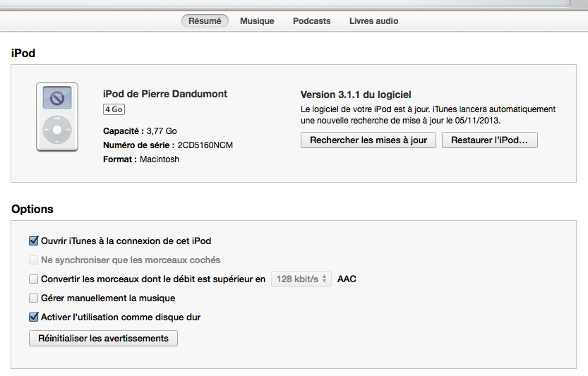
Task: Switch to the Résumé tab
Action: 205,21
